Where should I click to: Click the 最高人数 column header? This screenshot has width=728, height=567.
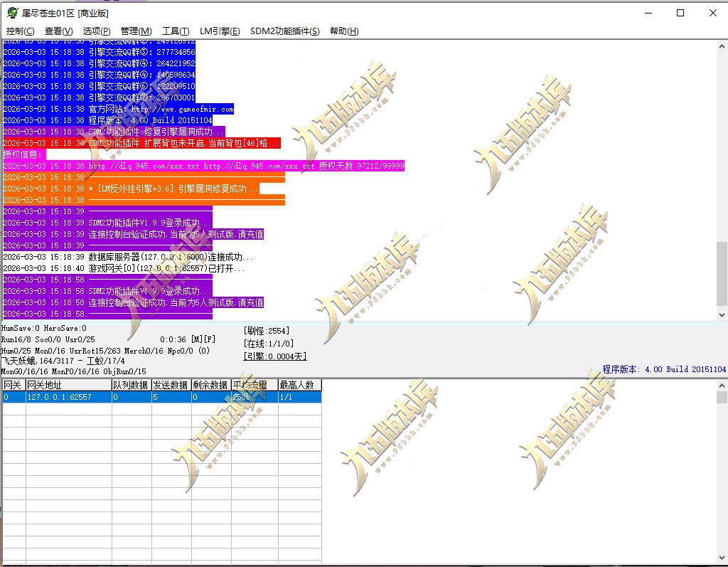299,385
